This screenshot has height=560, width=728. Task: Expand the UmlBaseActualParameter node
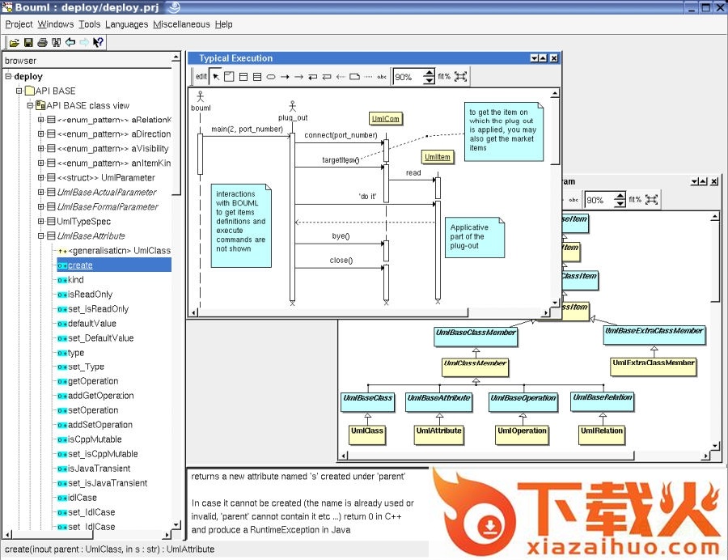(41, 193)
